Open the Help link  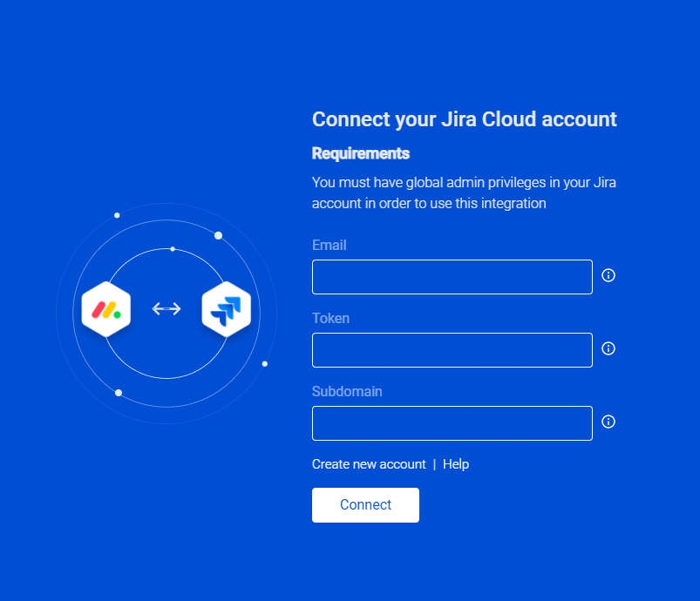click(456, 464)
